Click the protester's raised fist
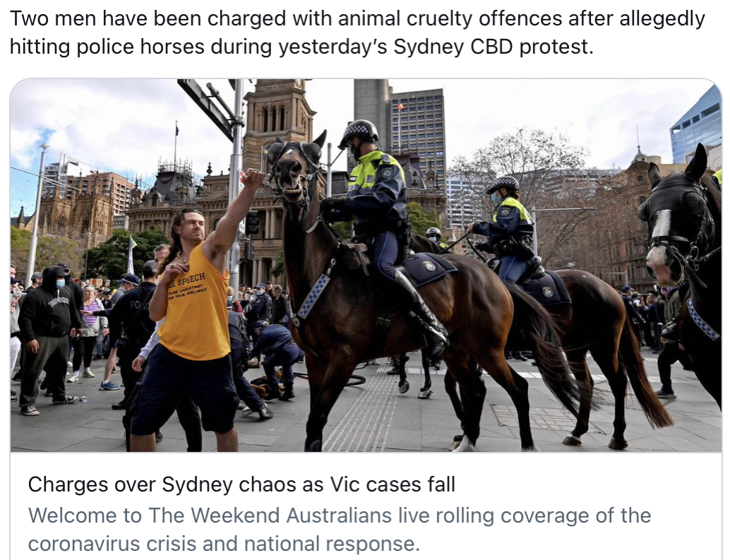The height and width of the screenshot is (560, 730). pos(253,178)
